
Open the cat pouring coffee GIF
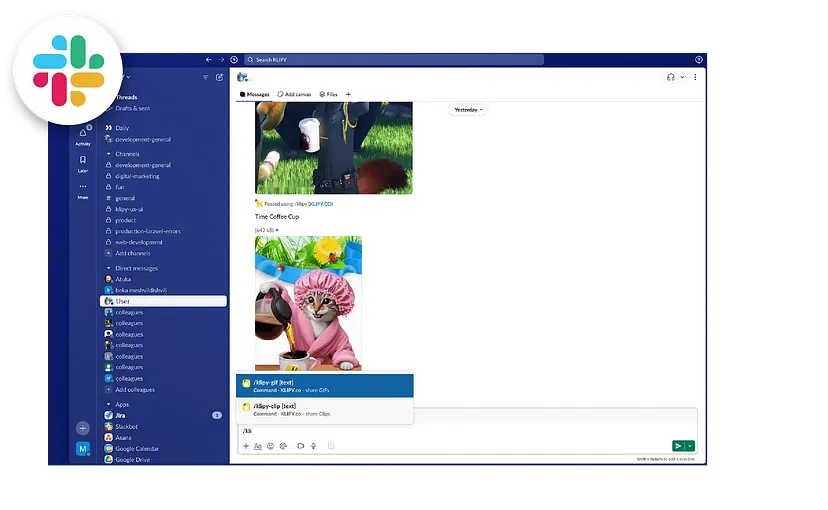point(308,303)
